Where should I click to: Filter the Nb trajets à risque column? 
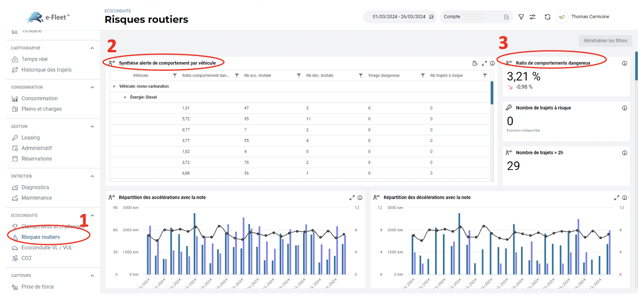click(485, 76)
